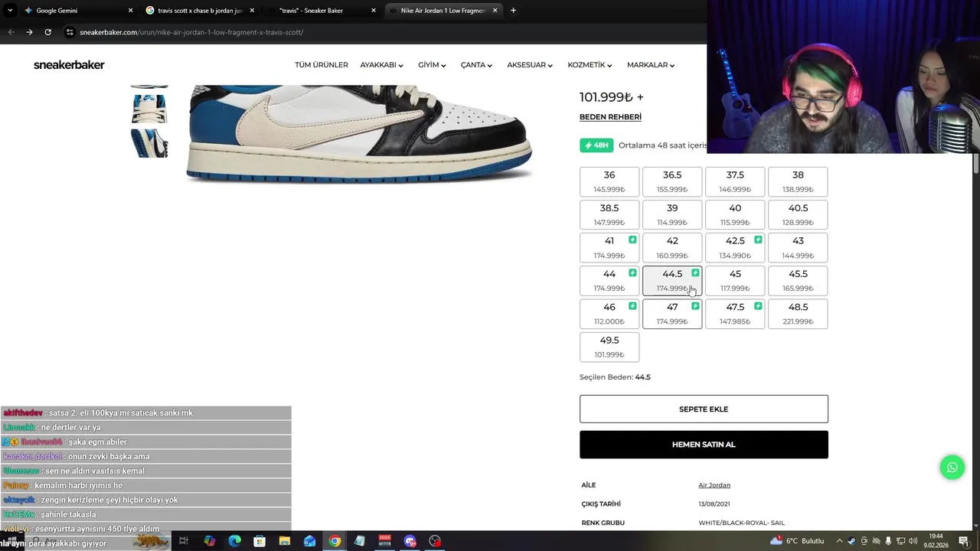980x551 pixels.
Task: Switch to the Google Gemini tab
Action: coord(78,11)
